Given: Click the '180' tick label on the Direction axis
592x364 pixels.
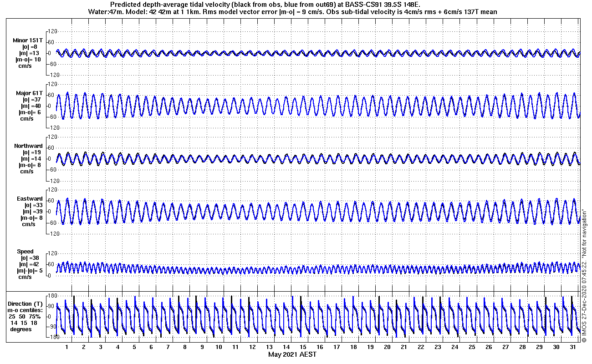Looking at the screenshot, I should coord(51,296).
